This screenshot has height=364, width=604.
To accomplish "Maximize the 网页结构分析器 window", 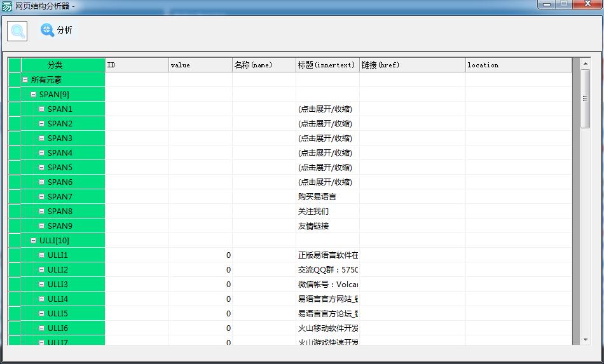I will pyautogui.click(x=563, y=4).
